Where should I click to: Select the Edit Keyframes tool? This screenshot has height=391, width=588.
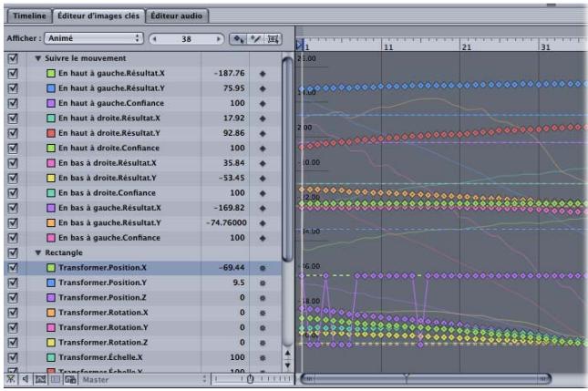pos(238,39)
